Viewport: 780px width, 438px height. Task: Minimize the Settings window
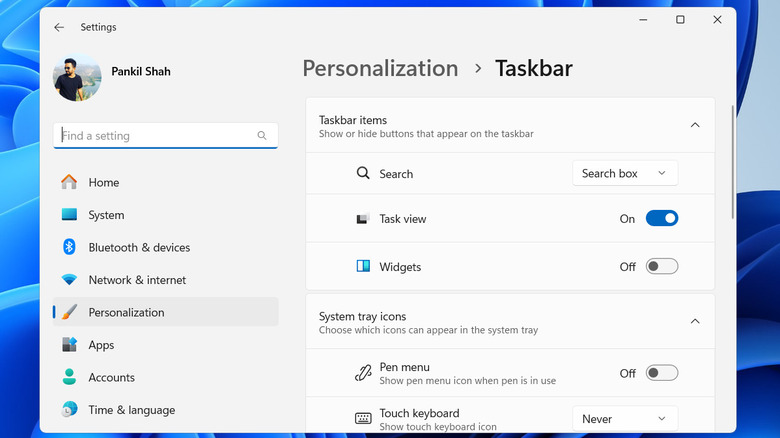(x=643, y=19)
